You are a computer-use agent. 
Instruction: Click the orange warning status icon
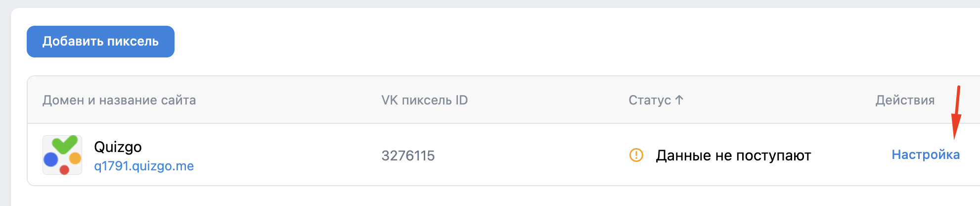(636, 155)
